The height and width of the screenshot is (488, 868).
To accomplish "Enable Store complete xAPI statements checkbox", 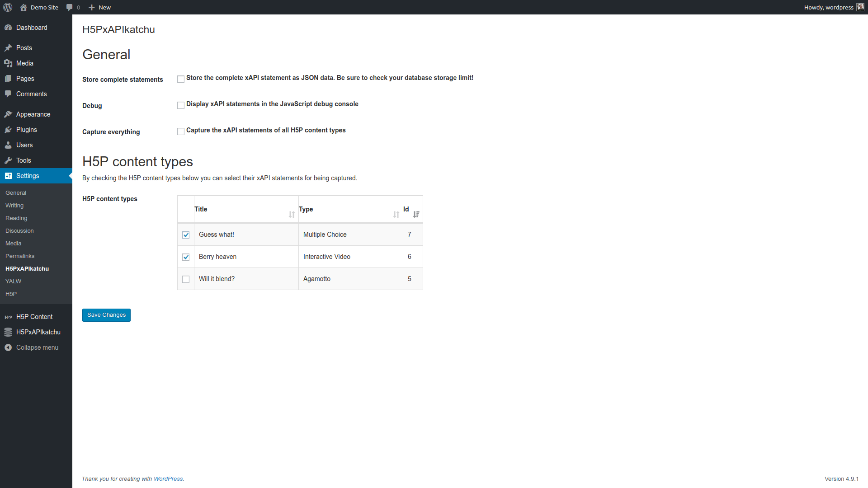I will [x=180, y=78].
